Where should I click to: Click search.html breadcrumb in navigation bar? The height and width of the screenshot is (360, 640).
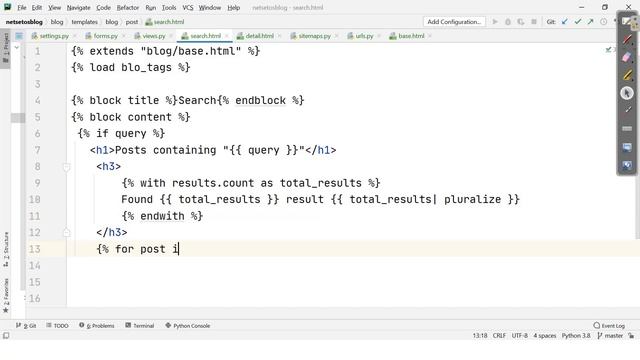pos(164,22)
